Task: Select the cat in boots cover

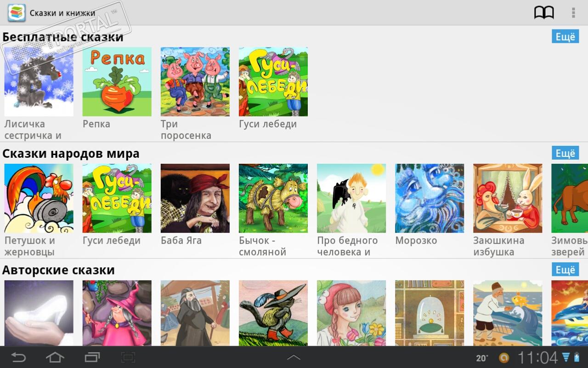Action: pos(273,313)
